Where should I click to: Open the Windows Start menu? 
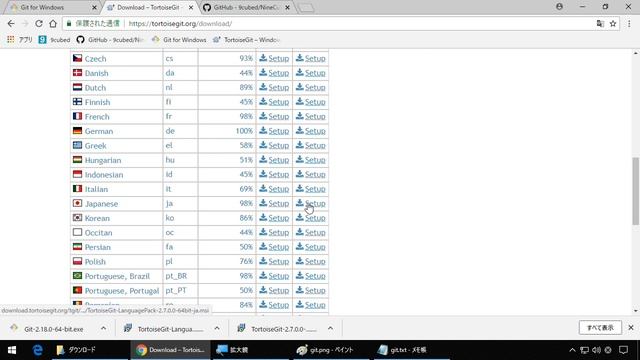pyautogui.click(x=12, y=350)
